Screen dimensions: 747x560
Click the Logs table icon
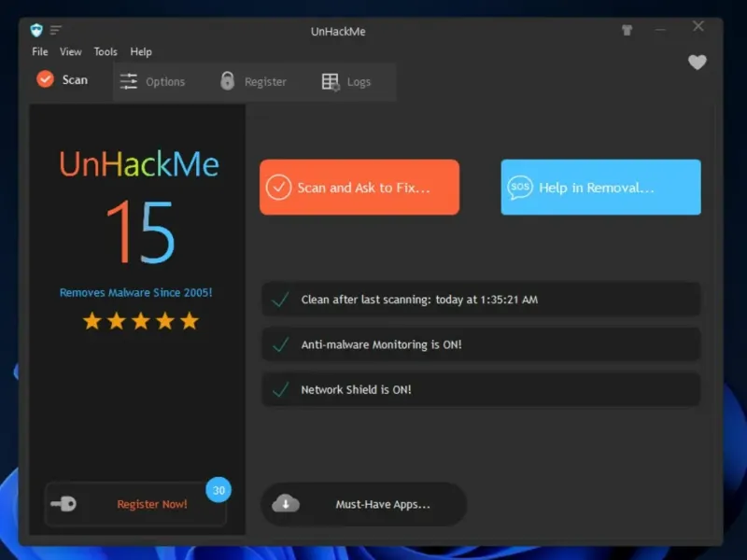tap(331, 82)
